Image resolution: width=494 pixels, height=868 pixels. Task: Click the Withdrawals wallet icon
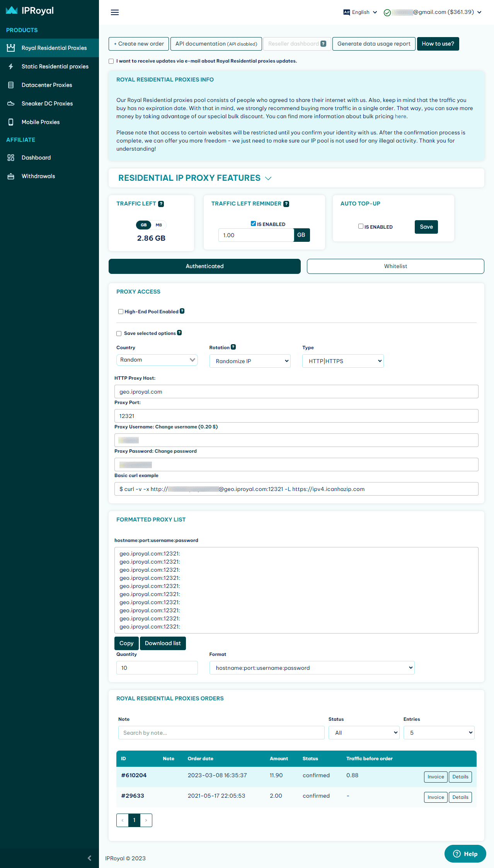tap(11, 176)
